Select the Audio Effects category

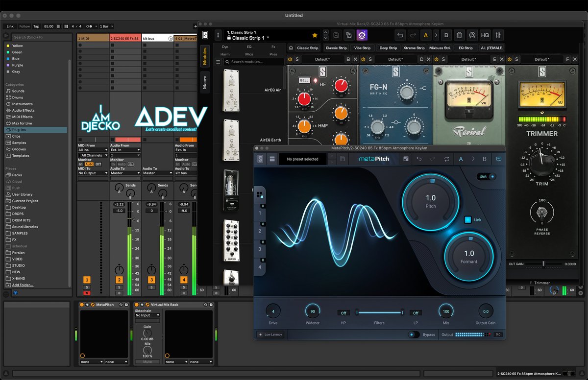23,110
